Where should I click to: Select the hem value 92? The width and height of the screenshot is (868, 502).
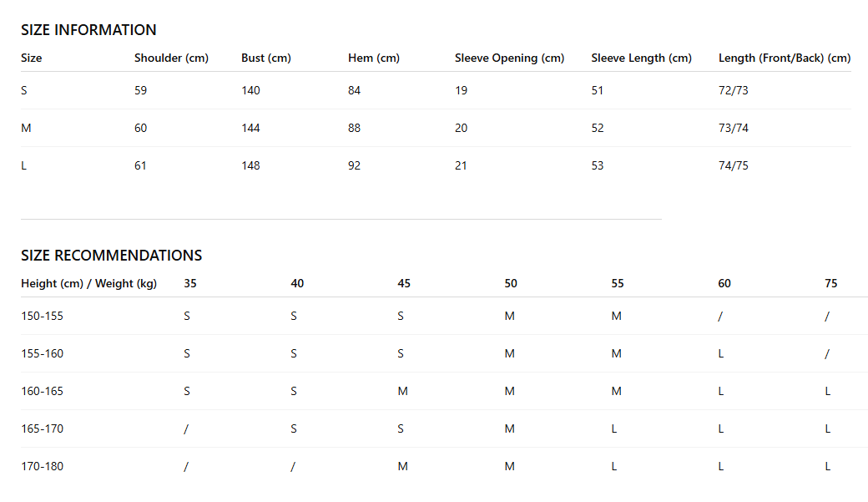pyautogui.click(x=354, y=165)
